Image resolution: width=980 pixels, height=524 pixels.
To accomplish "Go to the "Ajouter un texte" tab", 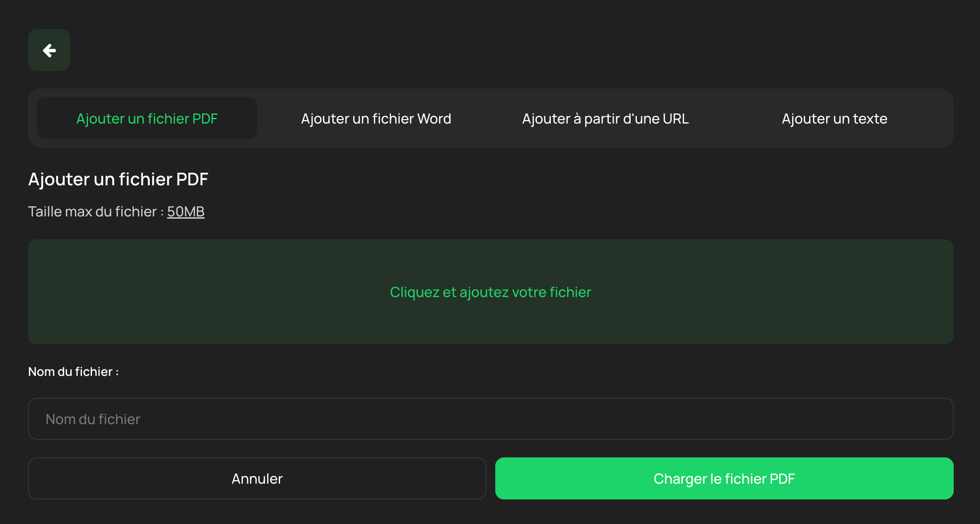I will [834, 119].
